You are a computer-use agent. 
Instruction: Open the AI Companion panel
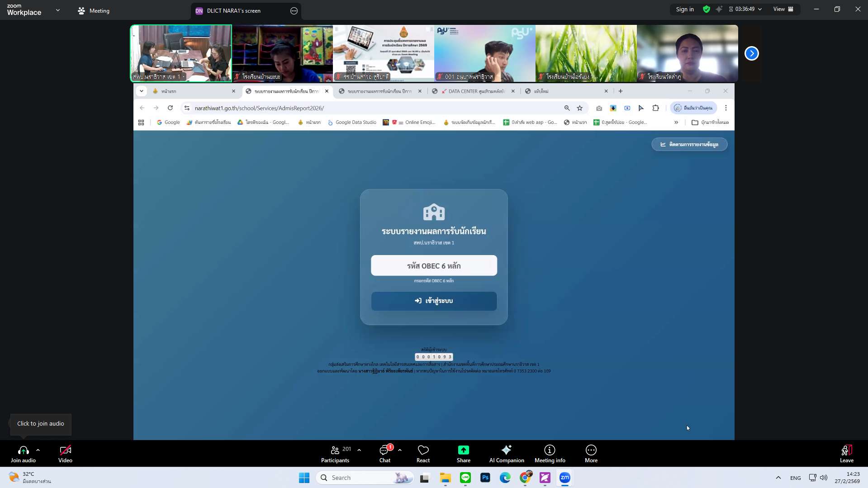[506, 454]
